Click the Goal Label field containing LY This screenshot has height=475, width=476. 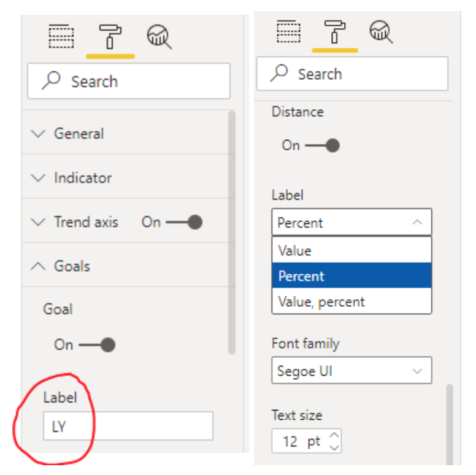(128, 426)
